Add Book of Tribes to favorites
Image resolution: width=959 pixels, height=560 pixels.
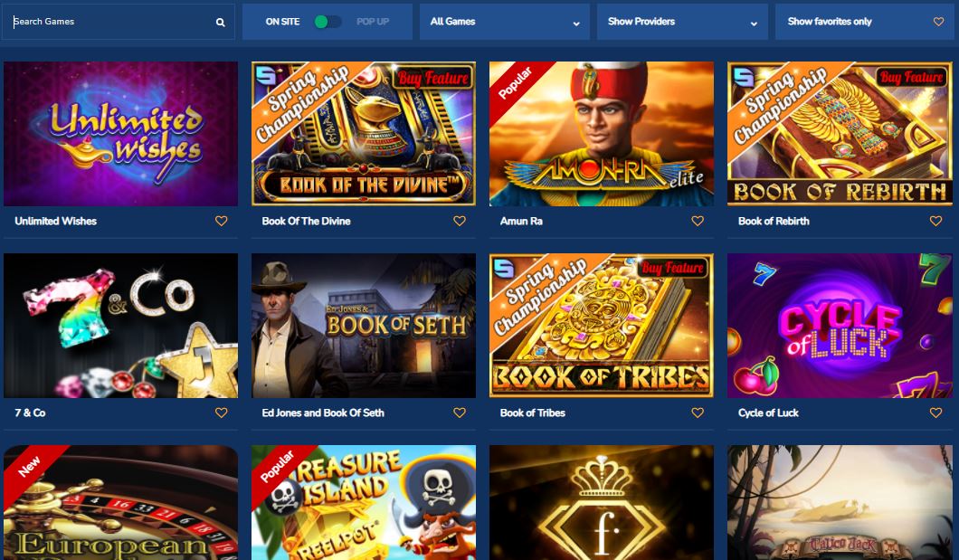pos(698,413)
